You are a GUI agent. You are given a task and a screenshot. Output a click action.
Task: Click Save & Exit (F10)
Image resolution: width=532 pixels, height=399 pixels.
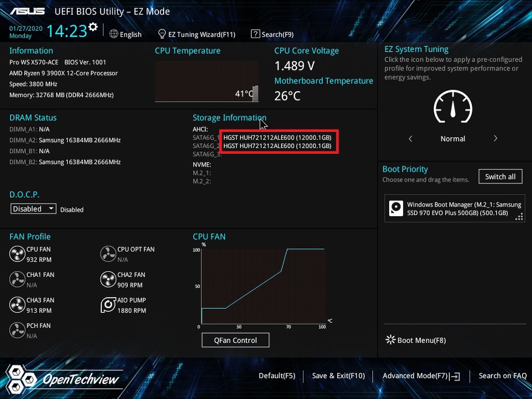pos(338,376)
